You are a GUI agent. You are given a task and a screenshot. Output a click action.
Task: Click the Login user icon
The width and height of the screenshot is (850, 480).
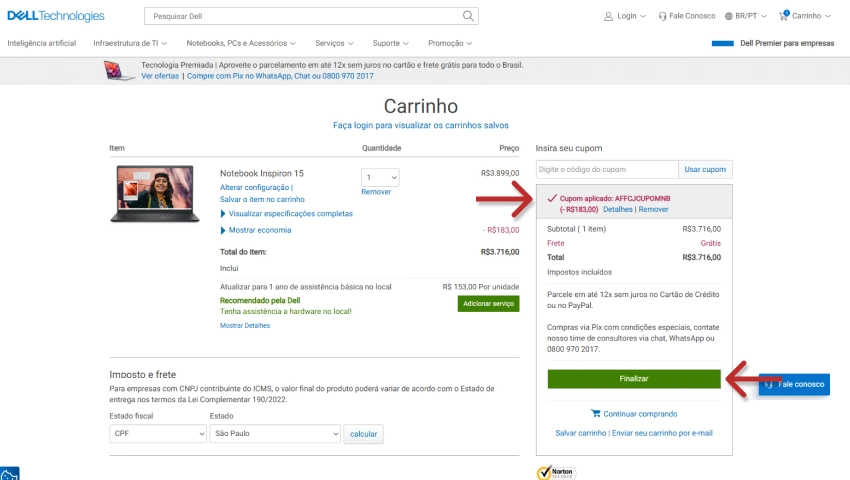(608, 16)
